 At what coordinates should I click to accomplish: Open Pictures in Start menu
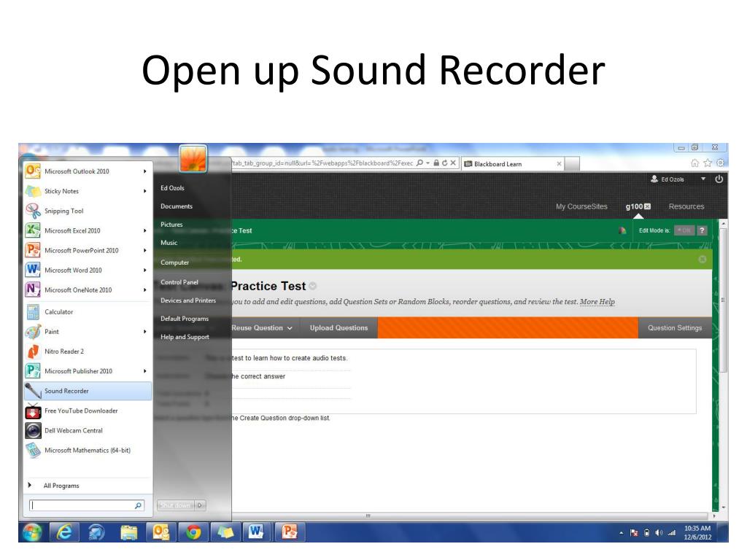click(171, 225)
